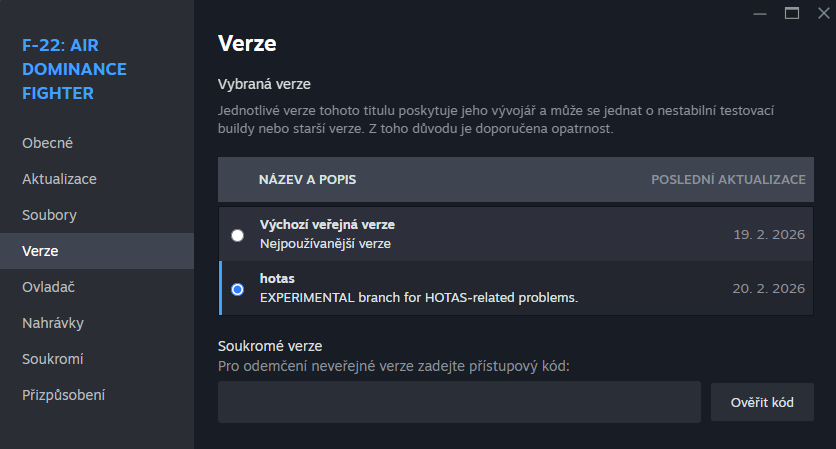Close the properties window
The image size is (836, 449).
[820, 13]
